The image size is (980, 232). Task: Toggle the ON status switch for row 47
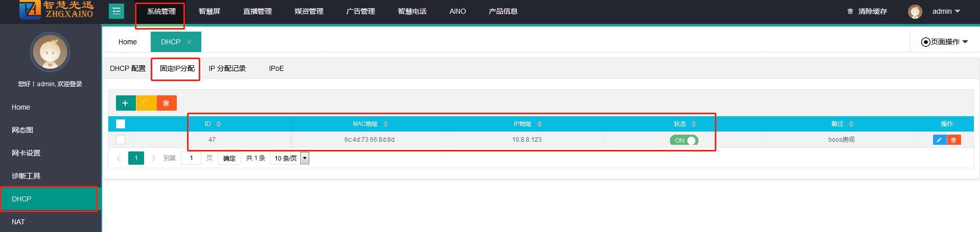684,140
